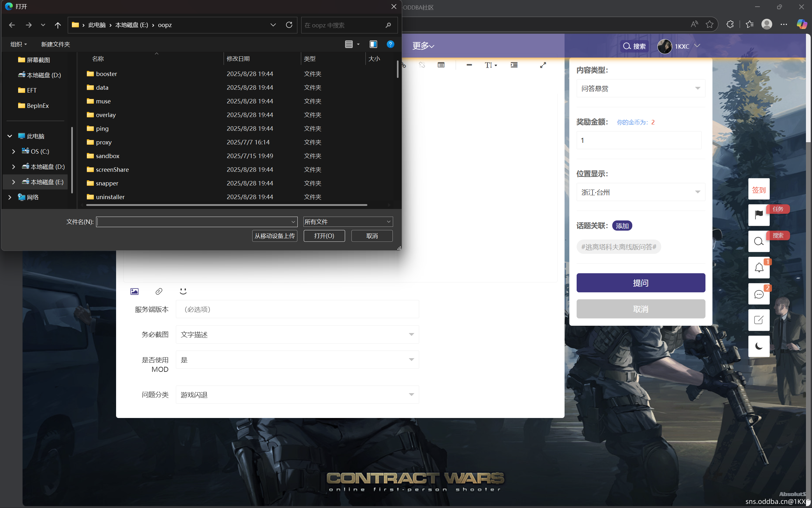Viewport: 812px width, 508px height.
Task: Open recent locations chevron in dialog
Action: [x=43, y=25]
